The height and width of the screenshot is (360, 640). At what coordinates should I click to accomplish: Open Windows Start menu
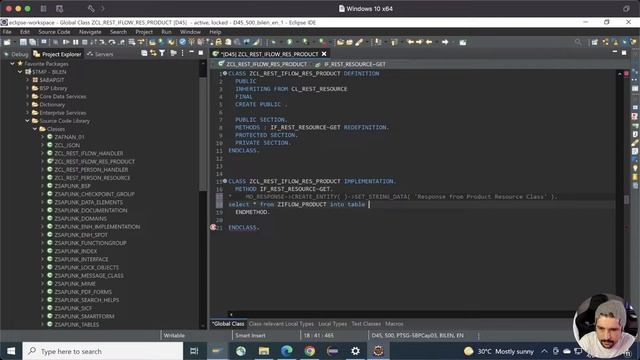tap(11, 351)
